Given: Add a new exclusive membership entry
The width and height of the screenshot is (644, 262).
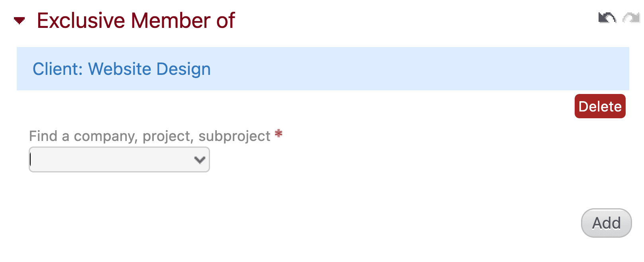Looking at the screenshot, I should tap(606, 223).
